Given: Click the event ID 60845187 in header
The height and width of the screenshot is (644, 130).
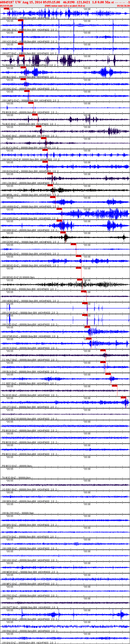Looking at the screenshot, I should pos(7,2).
